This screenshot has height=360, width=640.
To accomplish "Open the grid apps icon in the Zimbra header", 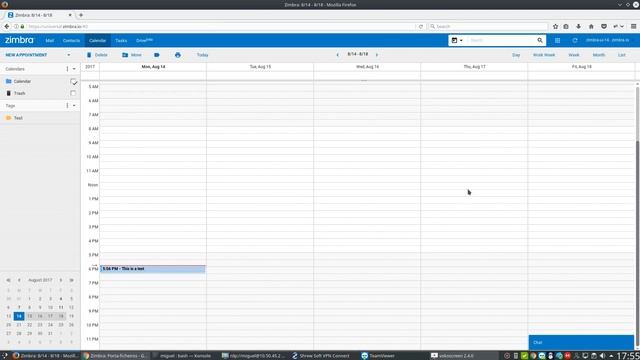I will (x=558, y=40).
